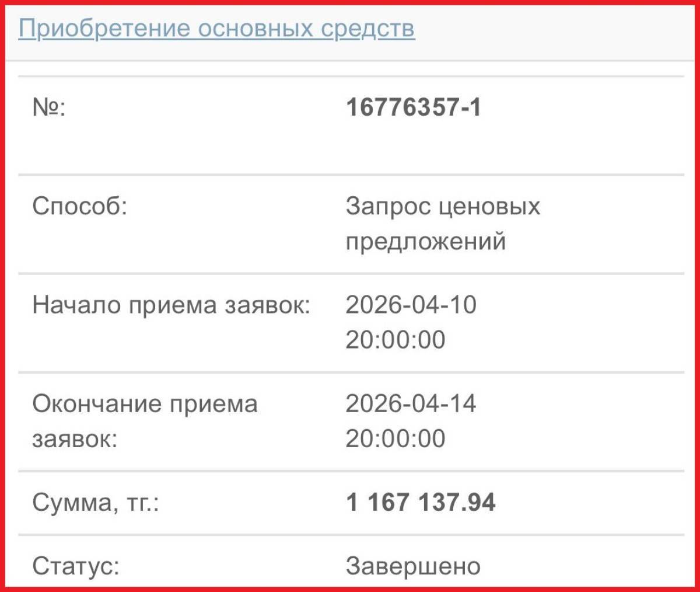Click the № field label
The width and height of the screenshot is (700, 592).
49,108
